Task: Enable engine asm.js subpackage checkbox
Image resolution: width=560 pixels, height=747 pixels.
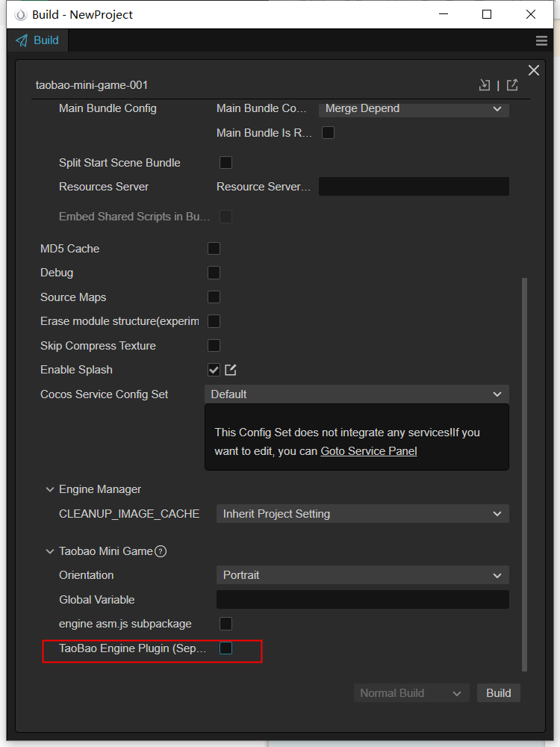Action: (225, 624)
